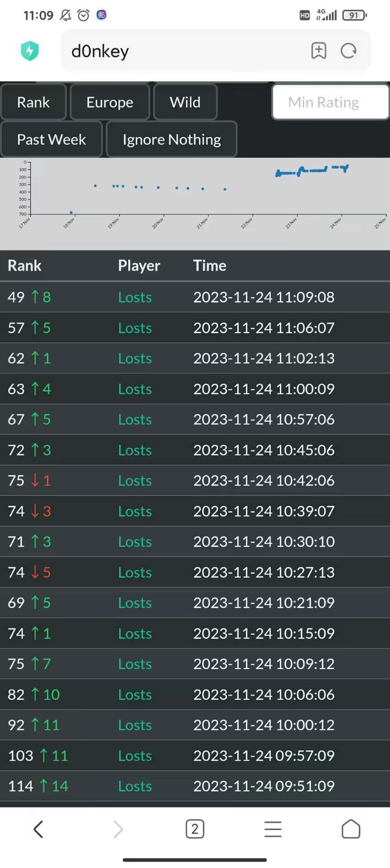Sort by the Time column header
This screenshot has height=868, width=390.
[210, 265]
